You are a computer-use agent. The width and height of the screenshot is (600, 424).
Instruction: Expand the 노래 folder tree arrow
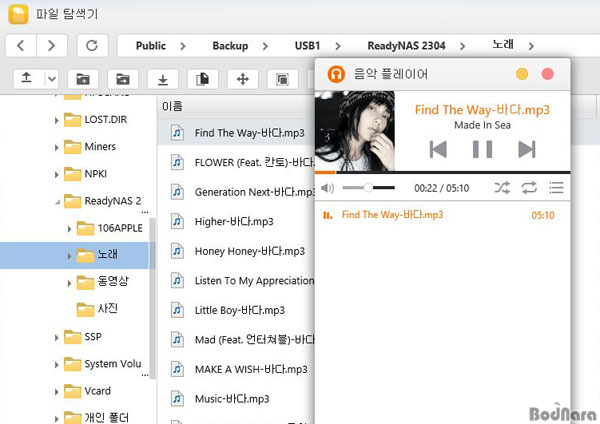(x=69, y=256)
